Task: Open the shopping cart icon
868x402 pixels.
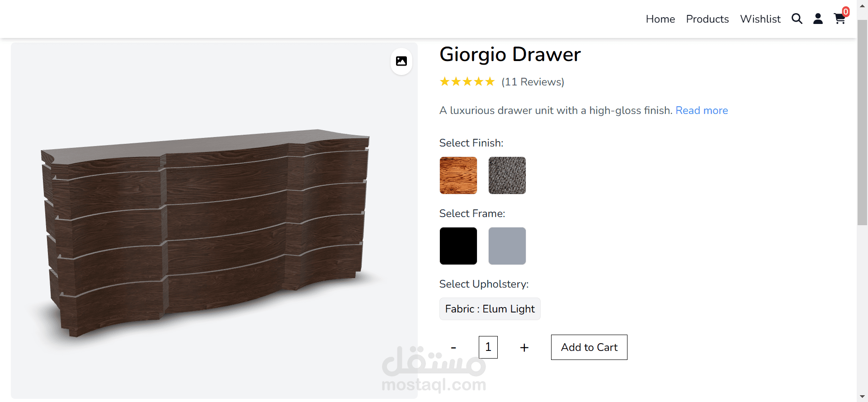Action: (x=840, y=19)
